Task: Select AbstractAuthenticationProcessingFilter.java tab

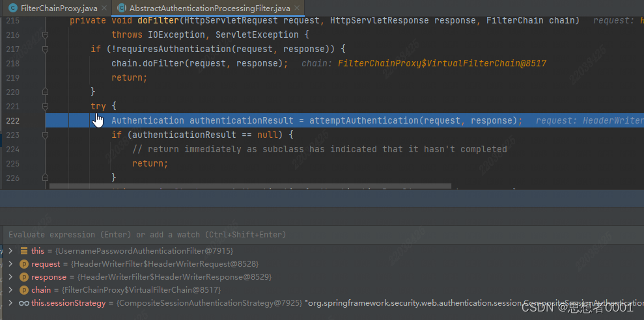Action: point(208,8)
